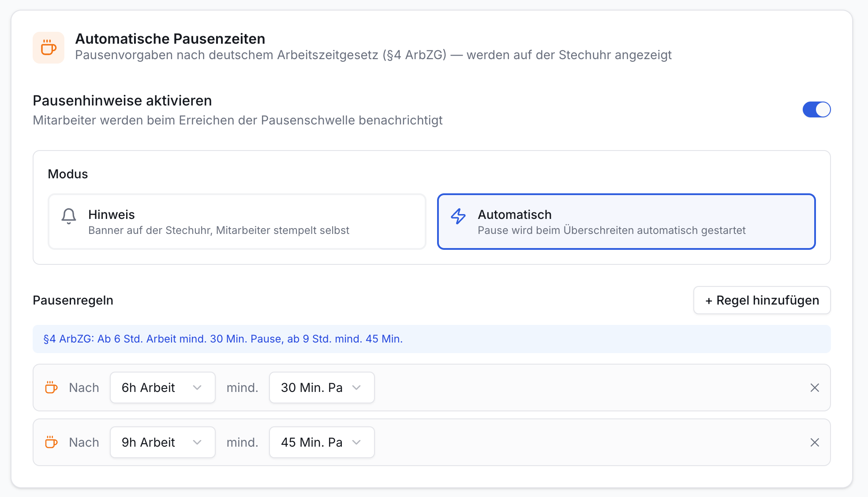
Task: Click the coffee cup icon beside Automatische Pausenzeiten
Action: coord(49,48)
